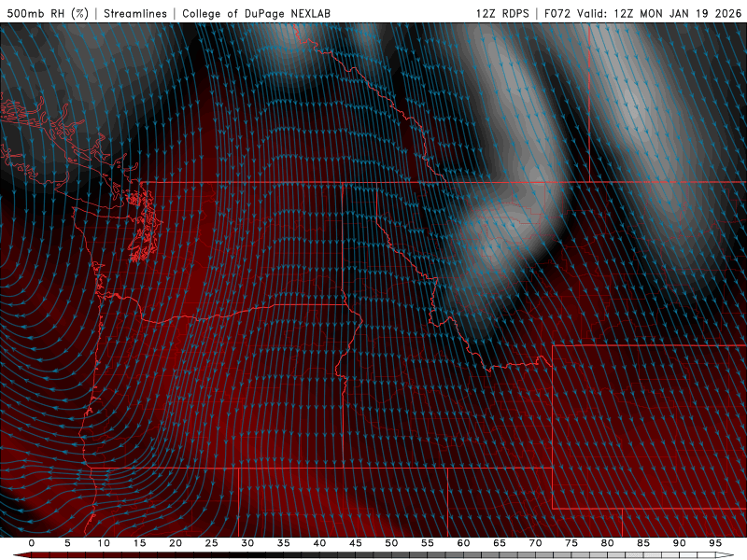This screenshot has height=560, width=747.
Task: Click the colorbar label "25"
Action: click(x=212, y=543)
